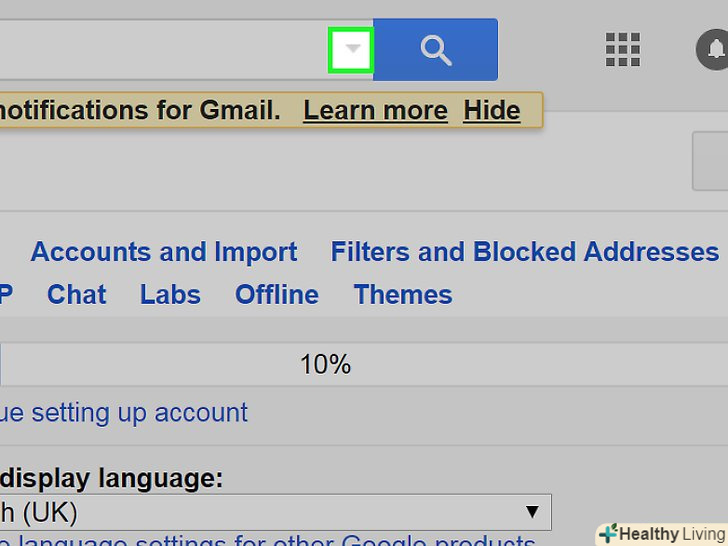The height and width of the screenshot is (546, 728).
Task: Click the 10% setup progress bar
Action: 326,365
